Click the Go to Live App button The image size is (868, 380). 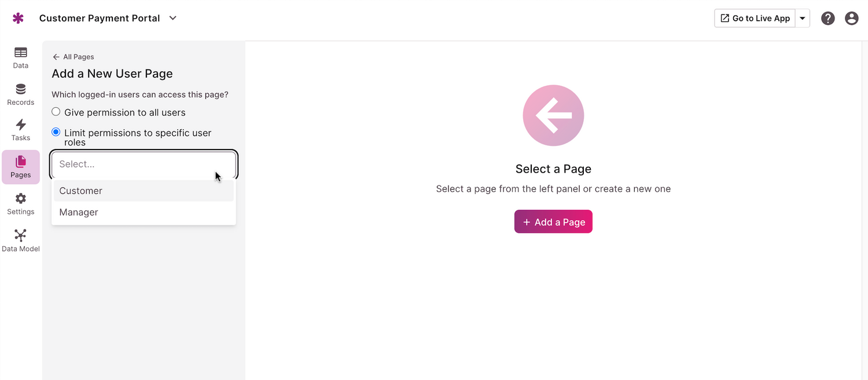tap(755, 19)
